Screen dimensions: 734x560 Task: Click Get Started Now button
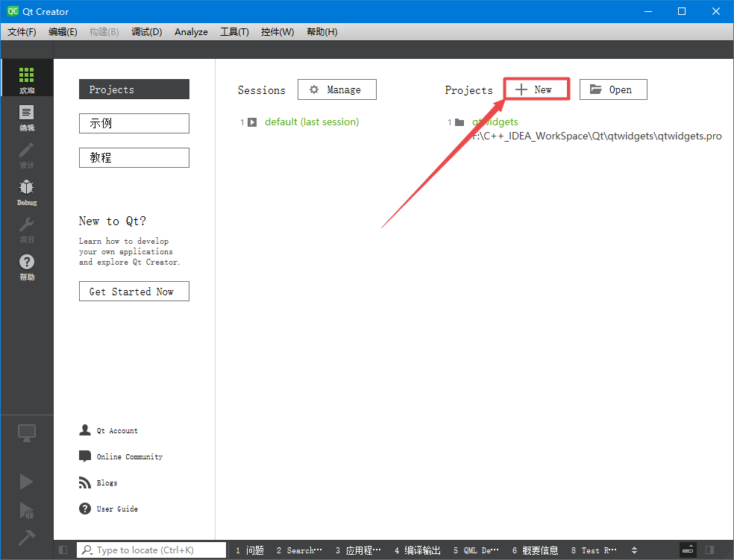(134, 292)
